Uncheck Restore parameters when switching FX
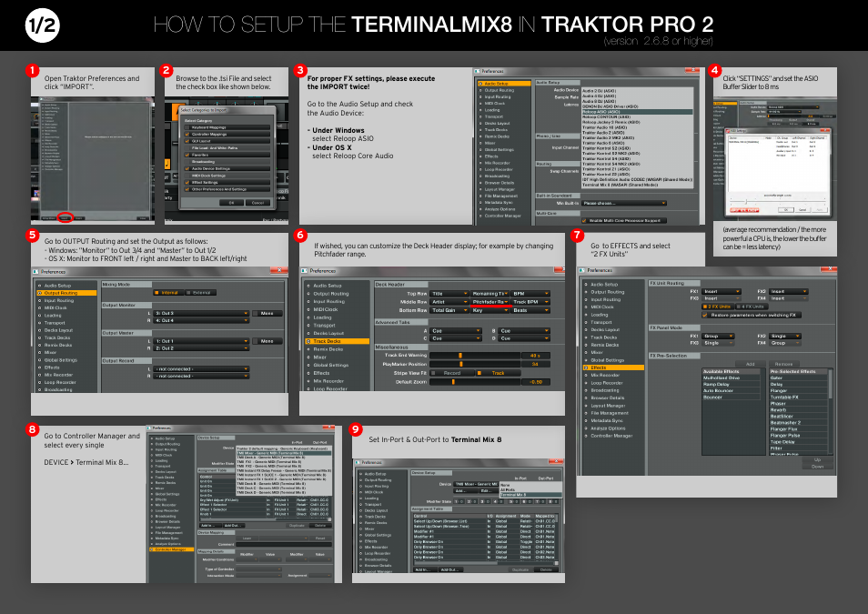Viewport: 868px width, 614px height. tap(705, 315)
